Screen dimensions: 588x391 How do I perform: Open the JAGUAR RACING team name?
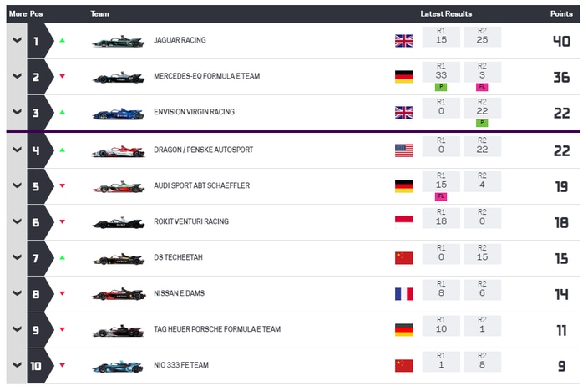click(x=180, y=40)
